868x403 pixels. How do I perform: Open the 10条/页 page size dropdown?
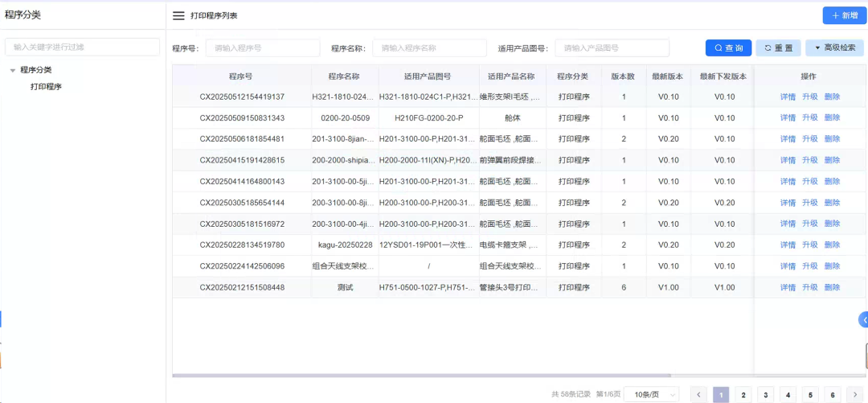(651, 394)
